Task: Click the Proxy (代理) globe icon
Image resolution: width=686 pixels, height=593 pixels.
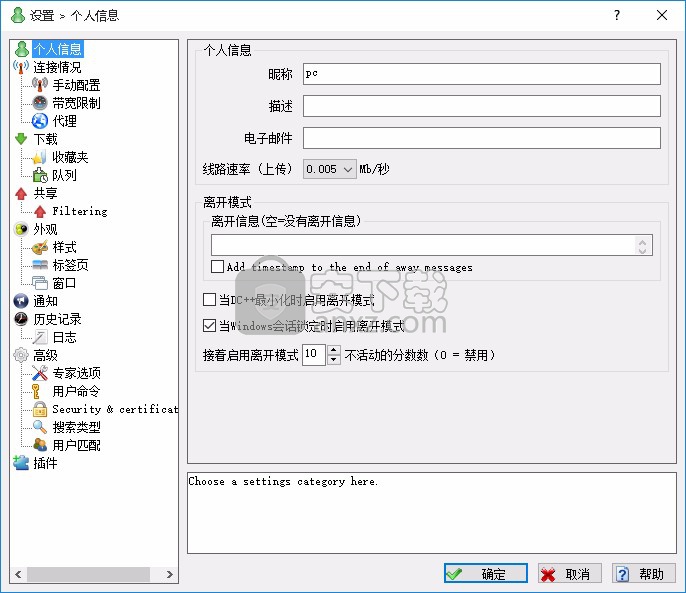Action: 40,121
